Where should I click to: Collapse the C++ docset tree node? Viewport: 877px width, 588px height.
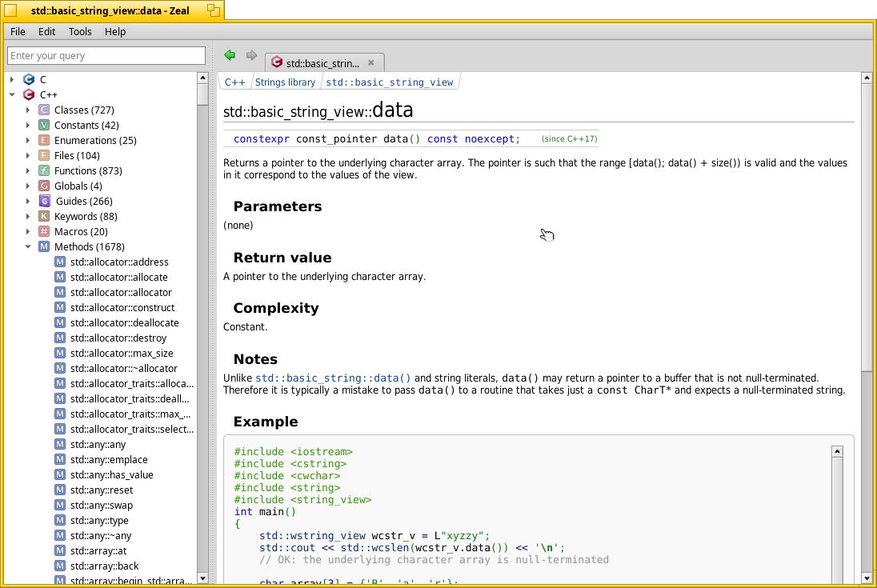12,94
